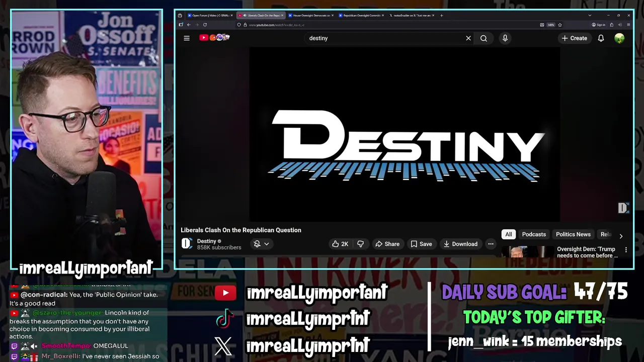Open the Share dialog for the video
644x362 pixels.
point(387,244)
